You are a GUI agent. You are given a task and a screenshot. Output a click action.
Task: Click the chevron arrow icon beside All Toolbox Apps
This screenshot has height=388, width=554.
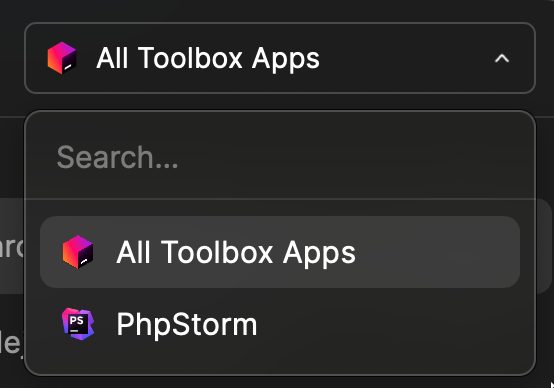coord(502,58)
